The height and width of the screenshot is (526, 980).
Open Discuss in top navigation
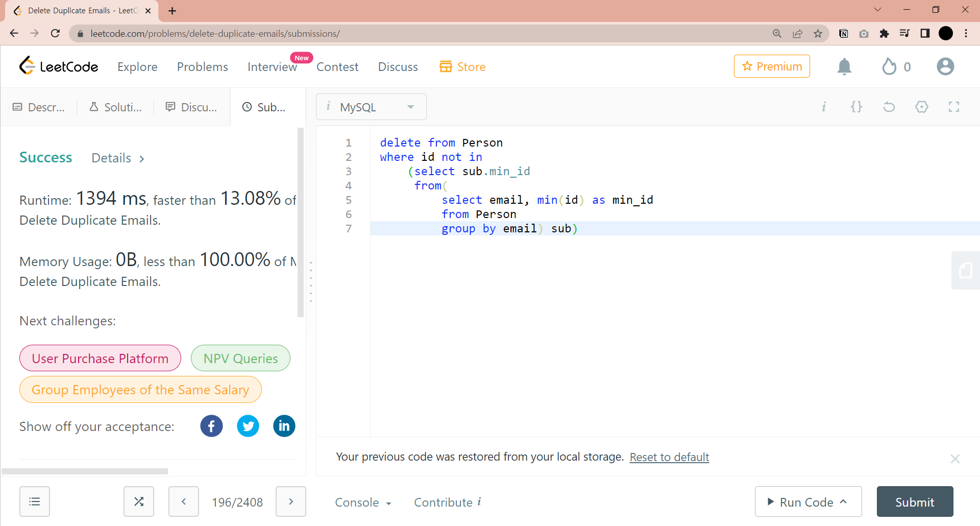coord(398,67)
